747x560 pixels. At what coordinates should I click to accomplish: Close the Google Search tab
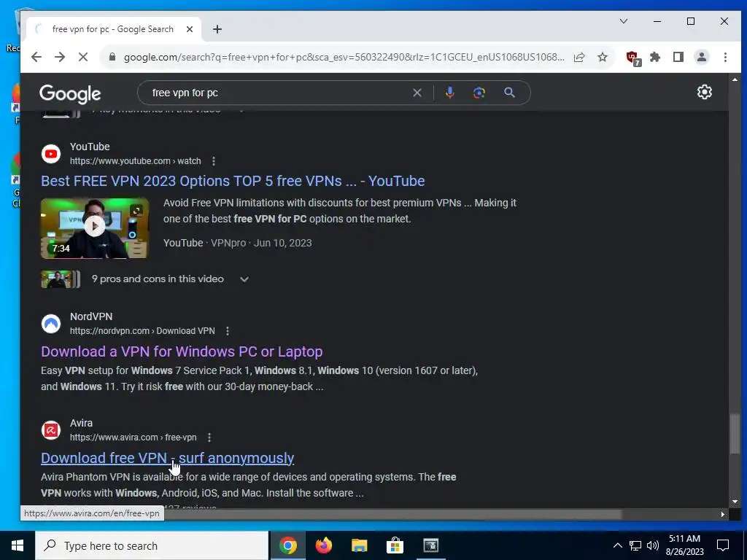click(x=190, y=29)
